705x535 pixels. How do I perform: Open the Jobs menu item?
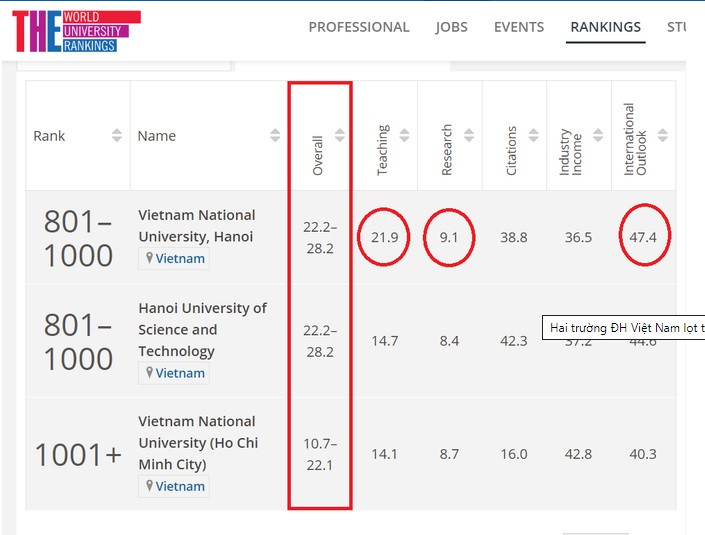451,27
